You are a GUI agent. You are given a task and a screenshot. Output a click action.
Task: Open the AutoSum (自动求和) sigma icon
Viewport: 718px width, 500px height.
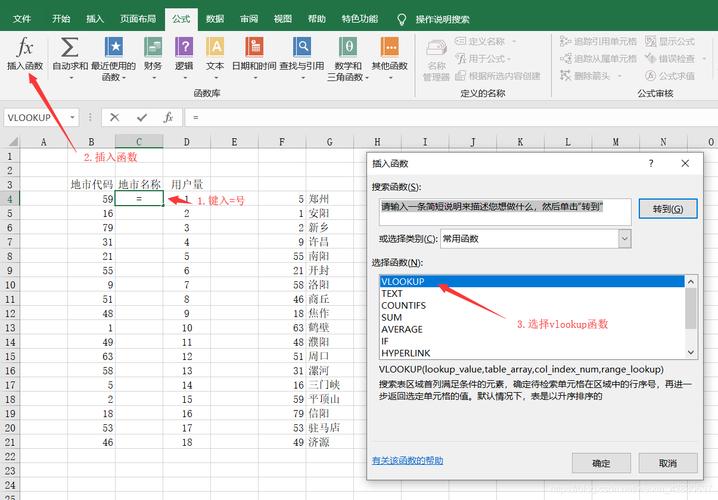click(x=70, y=47)
